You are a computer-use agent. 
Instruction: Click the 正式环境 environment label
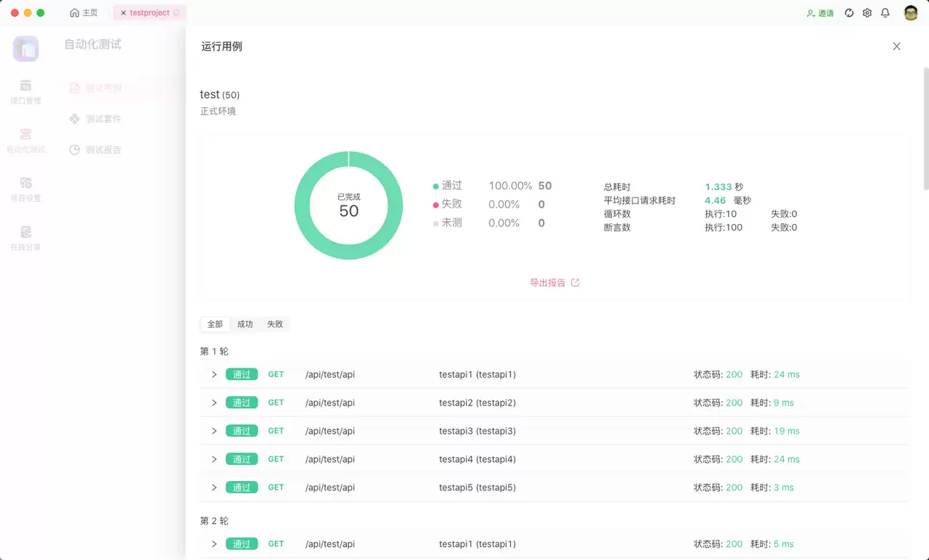218,112
